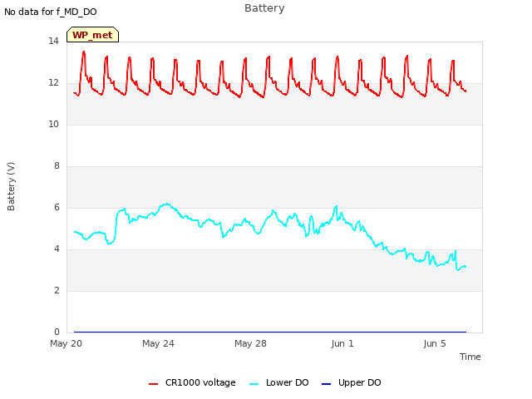Click the y-axis value 12
The image size is (532, 399).
[x=53, y=82]
